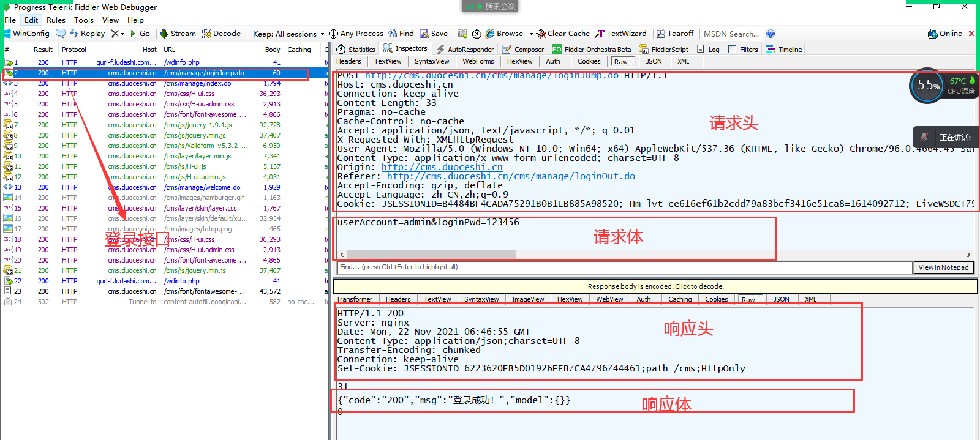Click the request horizontal scrollbar thumb

click(431, 255)
